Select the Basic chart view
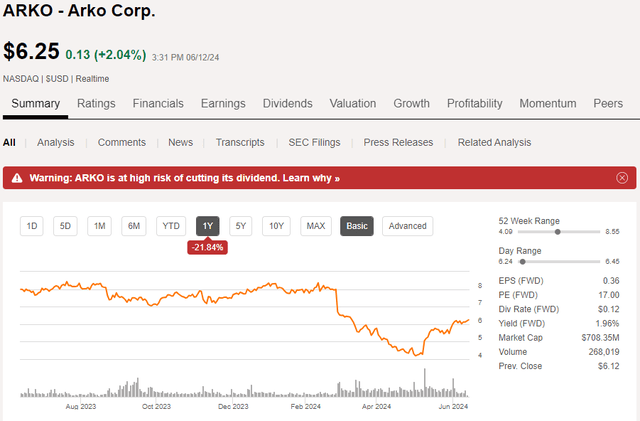The image size is (640, 421). (357, 226)
